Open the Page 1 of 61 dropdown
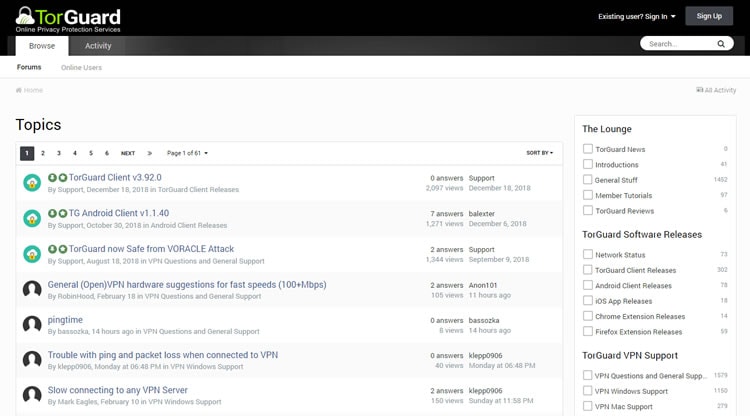 click(x=187, y=153)
